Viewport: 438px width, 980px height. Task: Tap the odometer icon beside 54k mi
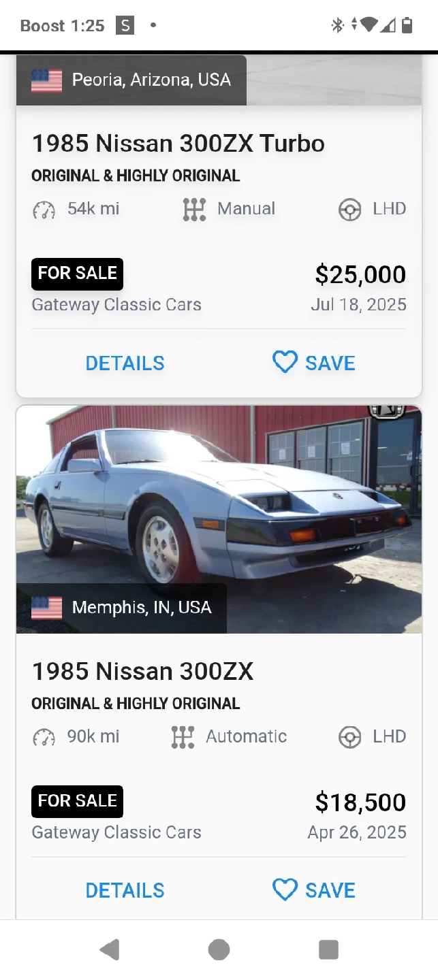coord(44,210)
